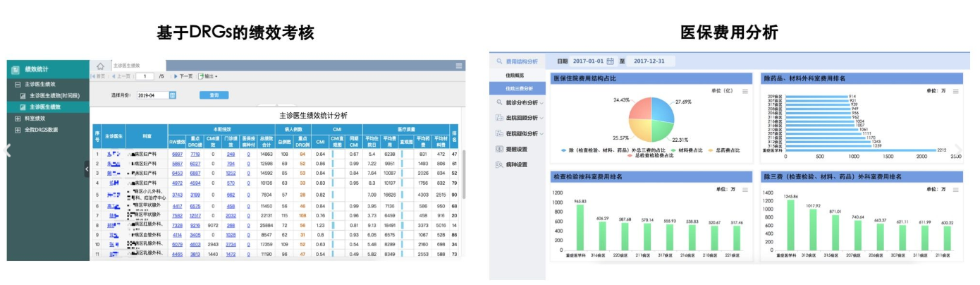Screen dimensions: 980x285
Task: Go to previous slide with left chevron
Action: 8,150
